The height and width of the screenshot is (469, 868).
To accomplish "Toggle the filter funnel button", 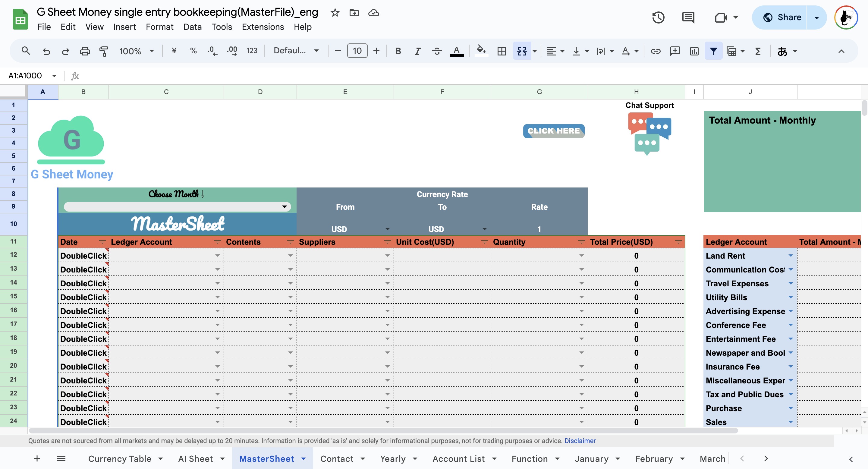I will coord(713,51).
